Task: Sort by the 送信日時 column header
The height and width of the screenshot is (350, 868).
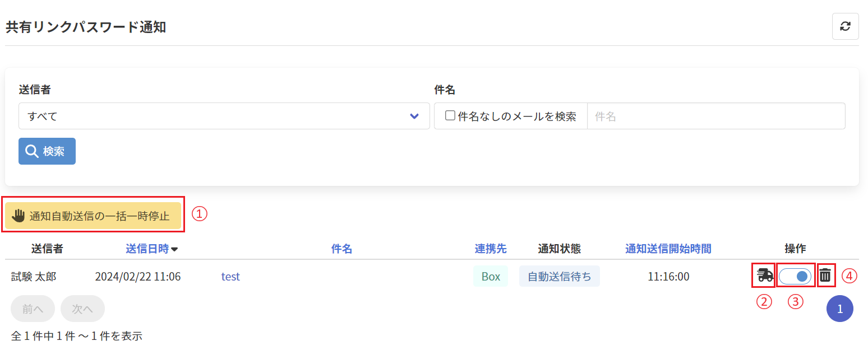Action: pos(147,249)
